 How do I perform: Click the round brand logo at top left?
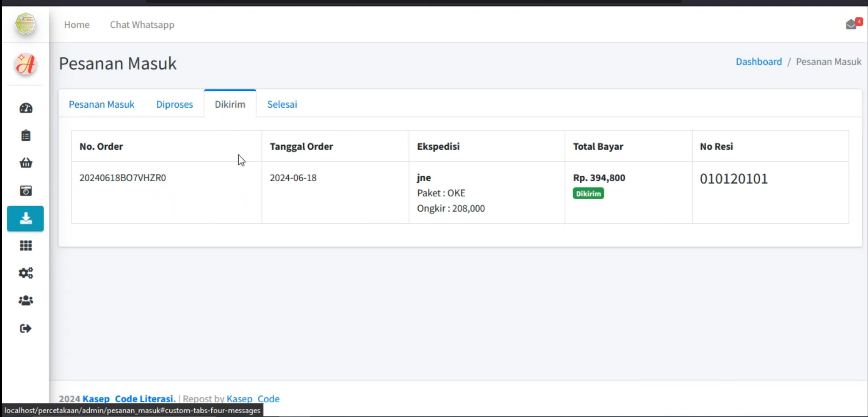[25, 23]
